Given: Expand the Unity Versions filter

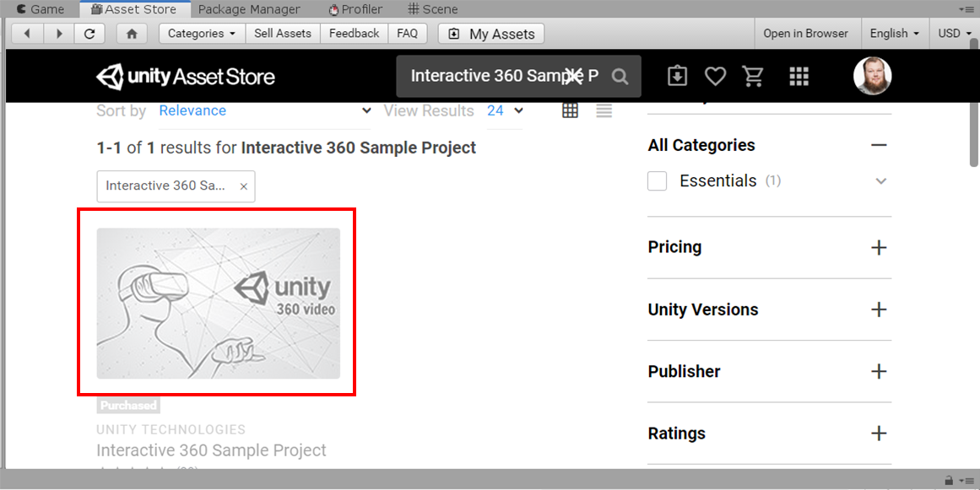Looking at the screenshot, I should (x=879, y=310).
